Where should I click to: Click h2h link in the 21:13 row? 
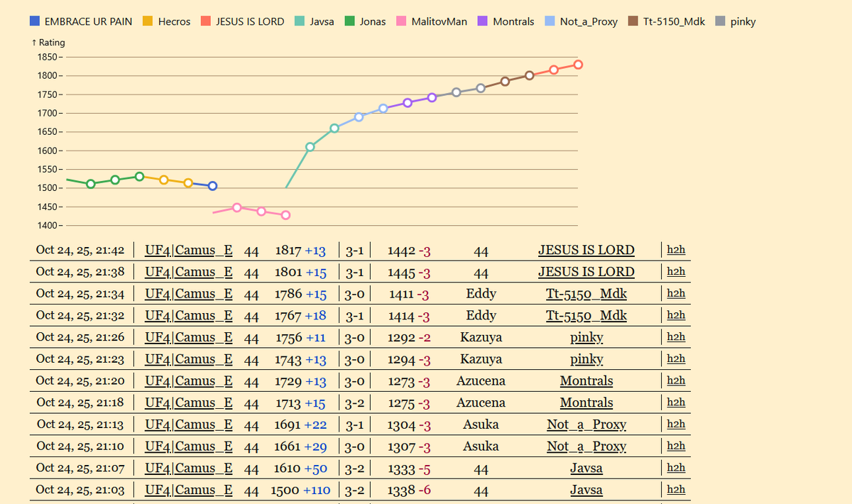(x=677, y=424)
